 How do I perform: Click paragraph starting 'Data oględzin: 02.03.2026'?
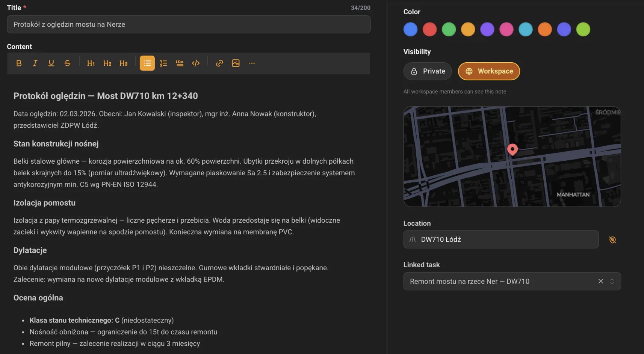pos(165,119)
